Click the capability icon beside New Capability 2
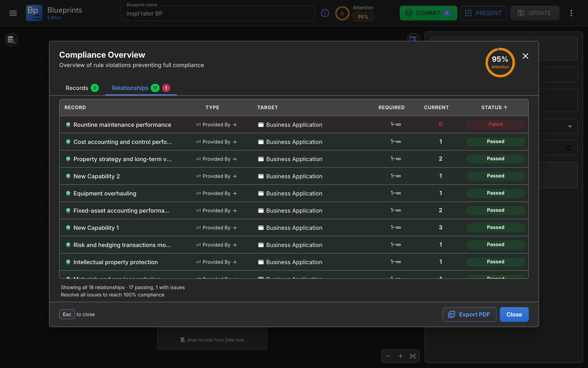 [68, 176]
